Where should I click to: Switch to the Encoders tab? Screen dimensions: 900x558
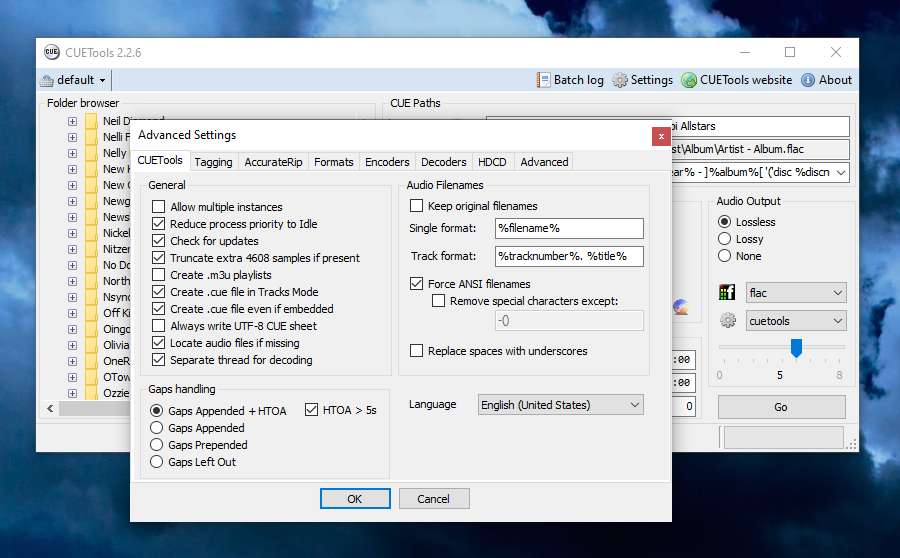(387, 162)
